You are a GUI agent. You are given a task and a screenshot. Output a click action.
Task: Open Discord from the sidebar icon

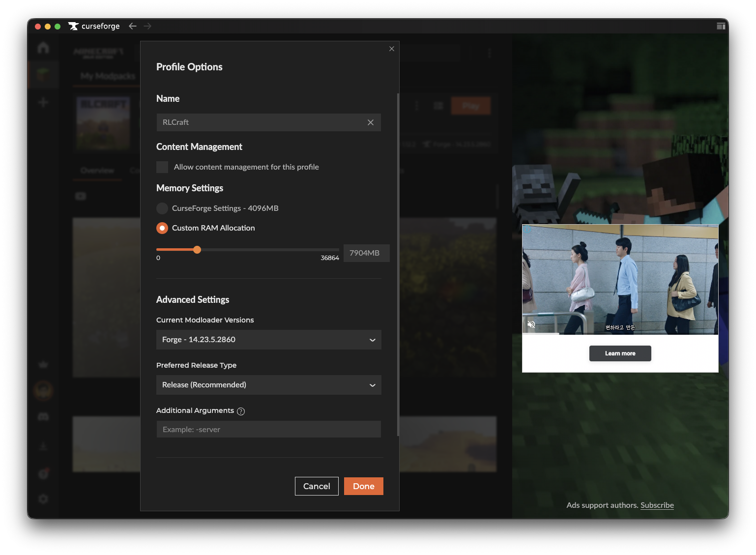pyautogui.click(x=43, y=417)
